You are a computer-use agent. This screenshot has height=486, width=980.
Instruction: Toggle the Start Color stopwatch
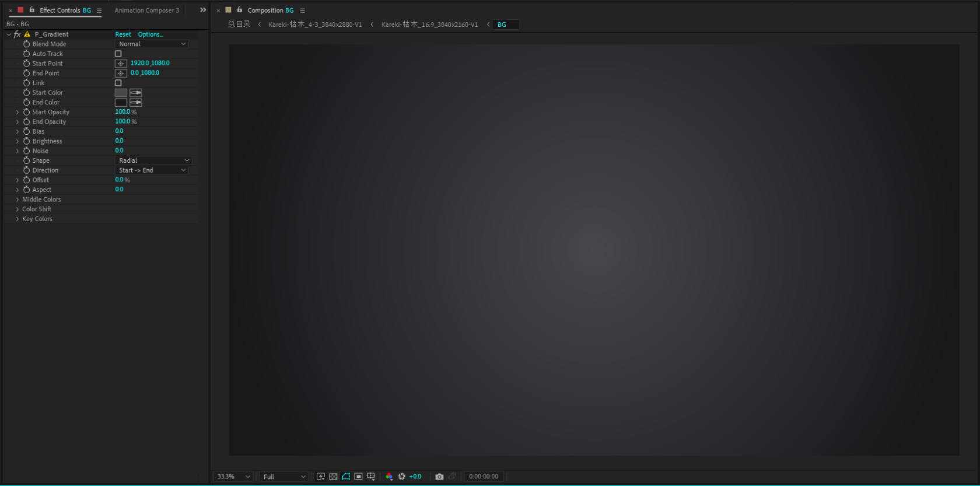(x=26, y=92)
